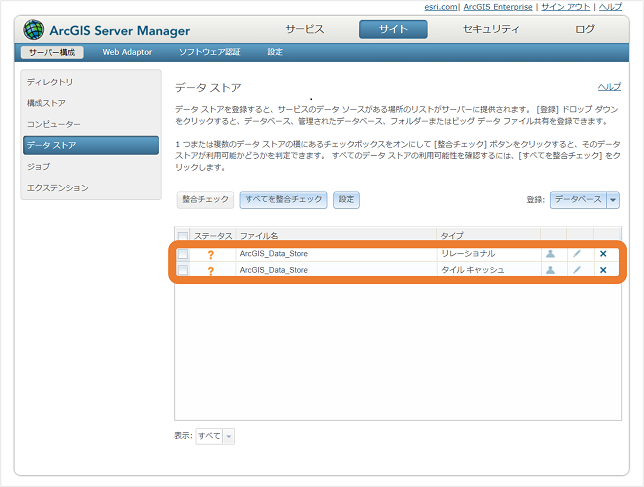Click the status question mark for タイル キャッシュ row
Image resolution: width=644 pixels, height=487 pixels.
211,271
